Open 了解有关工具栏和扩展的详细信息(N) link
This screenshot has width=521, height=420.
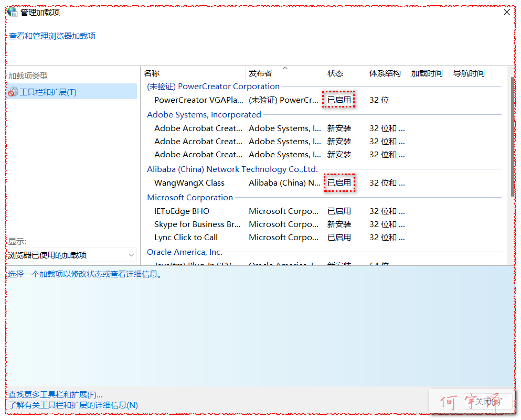pos(73,405)
